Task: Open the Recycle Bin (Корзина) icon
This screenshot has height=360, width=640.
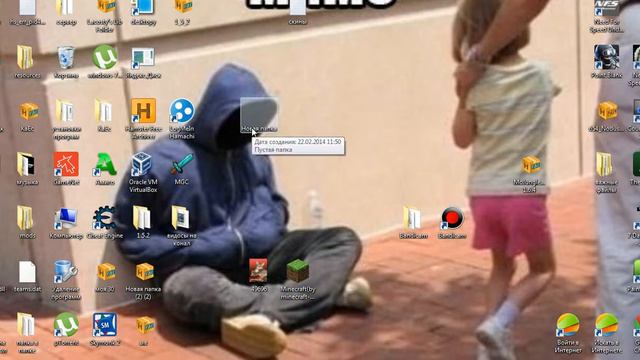Action: [66, 61]
